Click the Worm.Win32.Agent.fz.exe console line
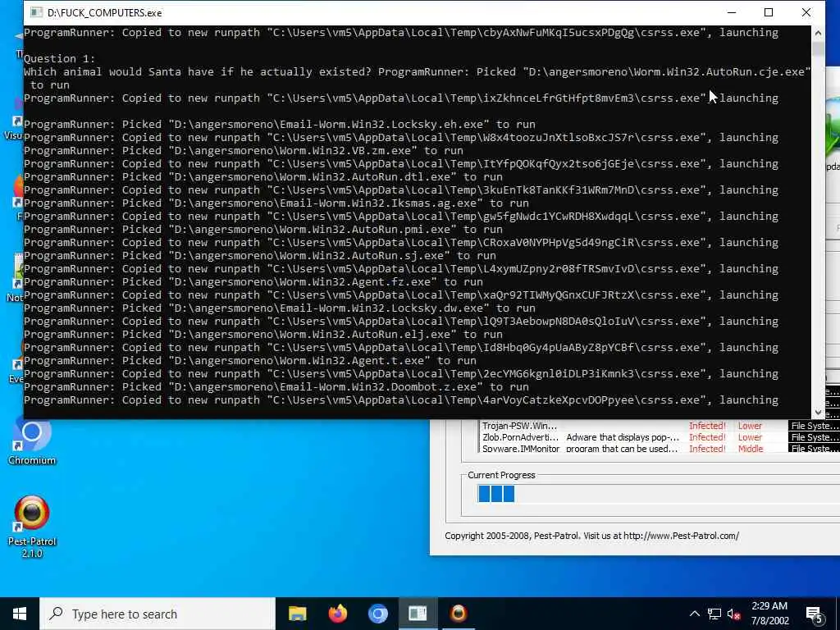Viewport: 840px width, 630px height. click(253, 282)
